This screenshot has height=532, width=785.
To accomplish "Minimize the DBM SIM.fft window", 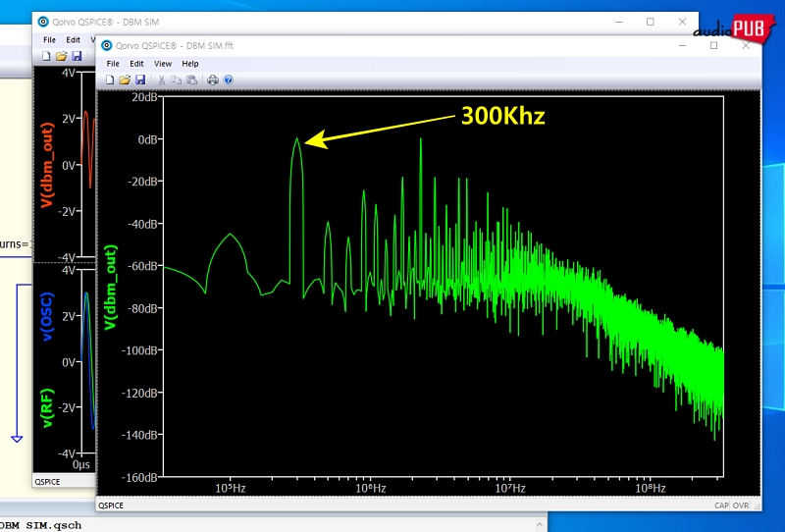I will point(682,45).
